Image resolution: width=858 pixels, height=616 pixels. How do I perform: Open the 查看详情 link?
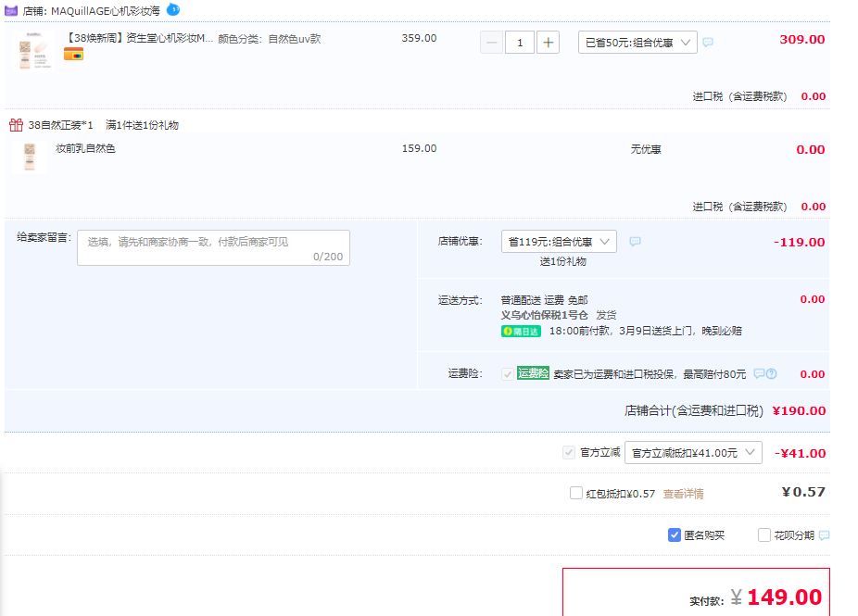[684, 494]
